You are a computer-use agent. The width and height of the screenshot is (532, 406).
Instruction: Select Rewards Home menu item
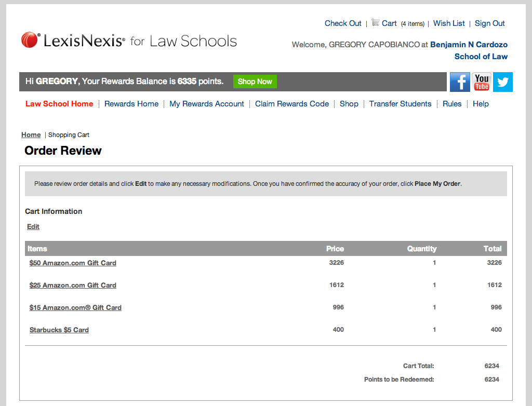click(x=131, y=104)
